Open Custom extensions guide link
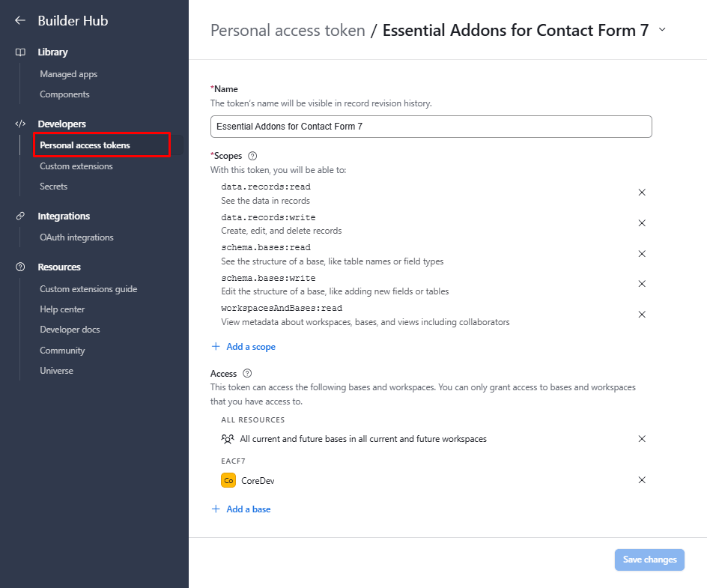This screenshot has height=588, width=707. (88, 289)
